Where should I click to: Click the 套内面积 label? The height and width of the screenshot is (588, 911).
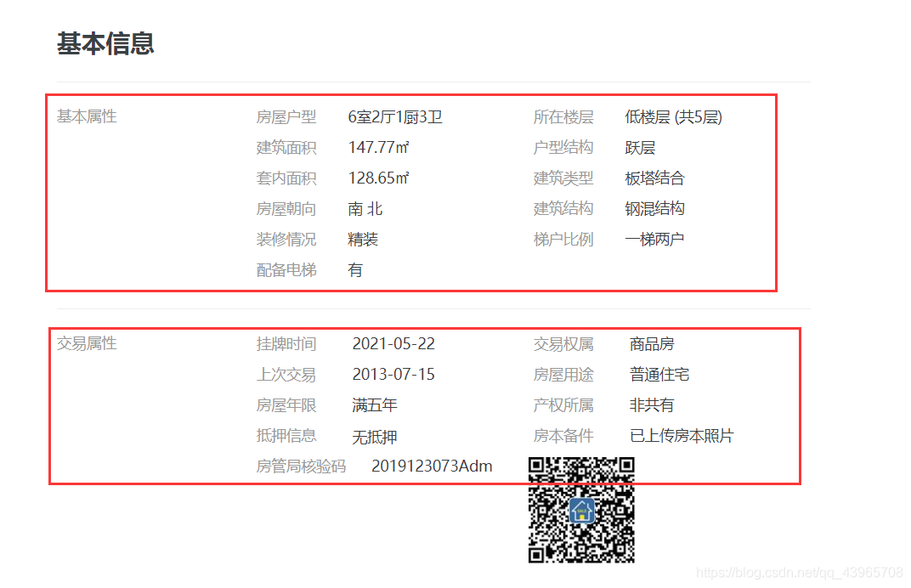286,178
